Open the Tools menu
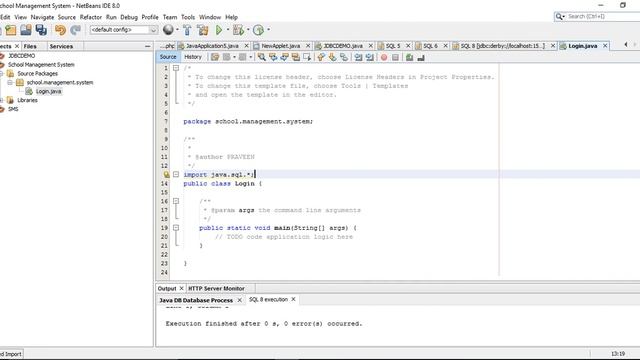This screenshot has width=640, height=360. coord(188,17)
